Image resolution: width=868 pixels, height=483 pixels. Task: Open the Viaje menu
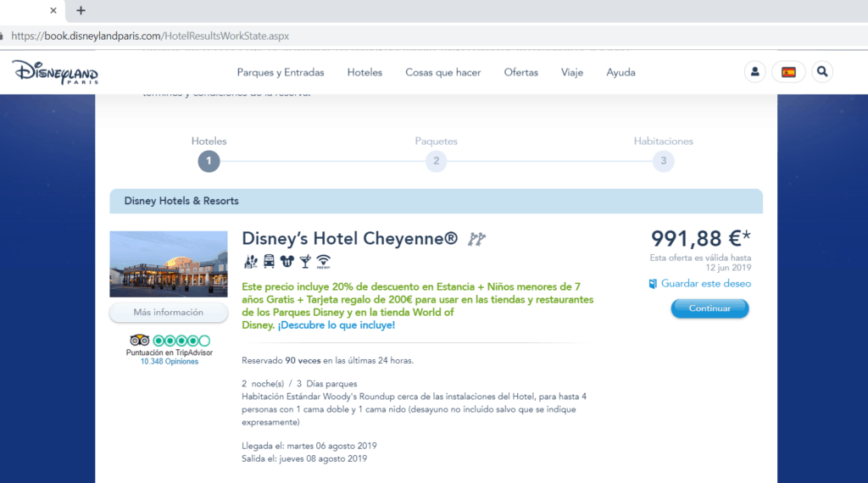572,73
